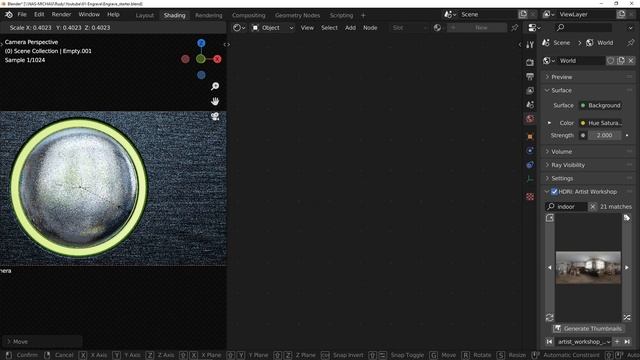The height and width of the screenshot is (360, 640).
Task: Open the Texture properties tab icon
Action: click(530, 197)
